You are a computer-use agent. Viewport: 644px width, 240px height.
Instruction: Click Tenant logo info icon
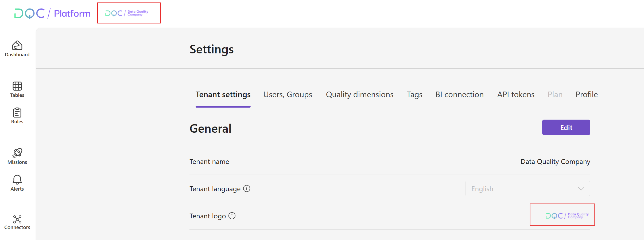(x=232, y=216)
